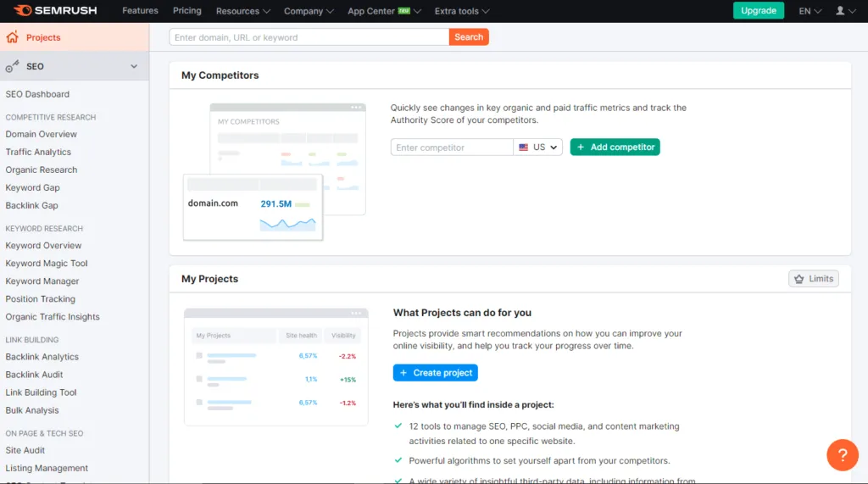The width and height of the screenshot is (868, 484).
Task: Open Keyword Overview
Action: click(x=43, y=245)
